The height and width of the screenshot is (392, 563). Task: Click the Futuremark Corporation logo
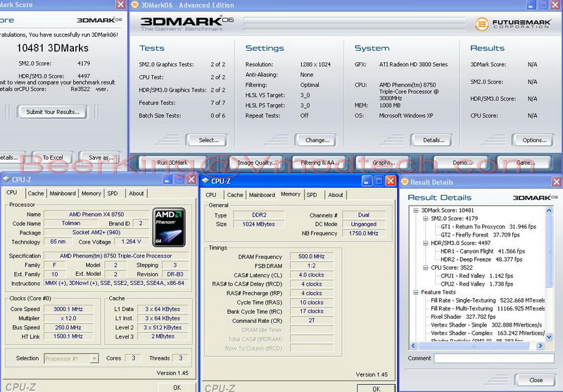tap(513, 24)
